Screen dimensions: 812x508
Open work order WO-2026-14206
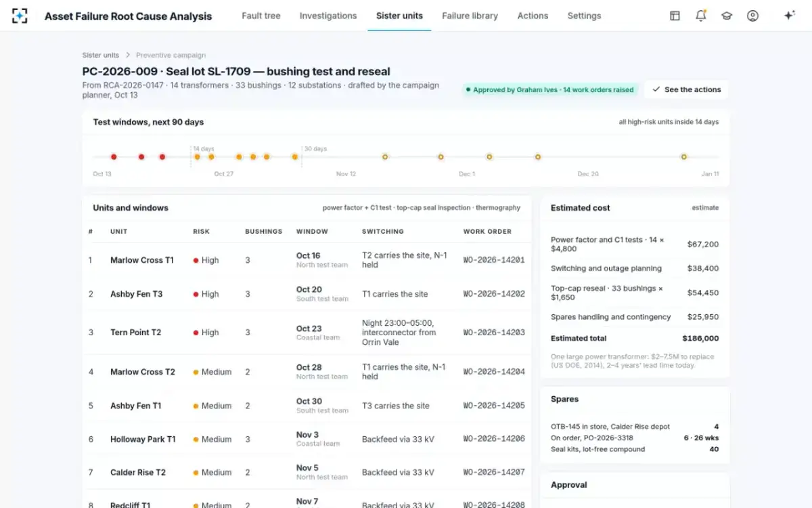pyautogui.click(x=494, y=439)
